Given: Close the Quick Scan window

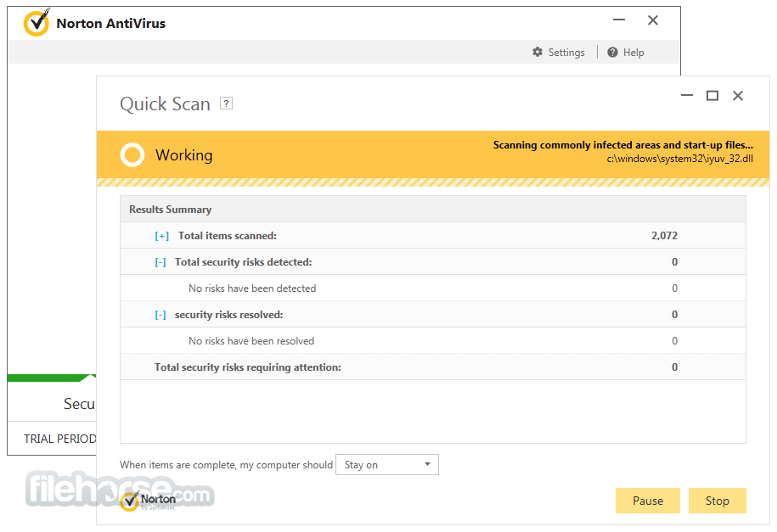Looking at the screenshot, I should click(x=738, y=96).
